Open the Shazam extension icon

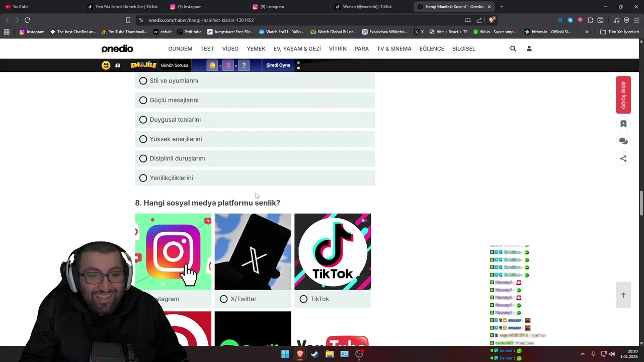(570, 20)
